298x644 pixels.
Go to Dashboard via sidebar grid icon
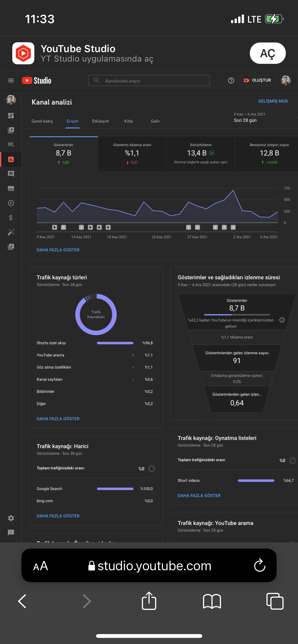(x=11, y=116)
